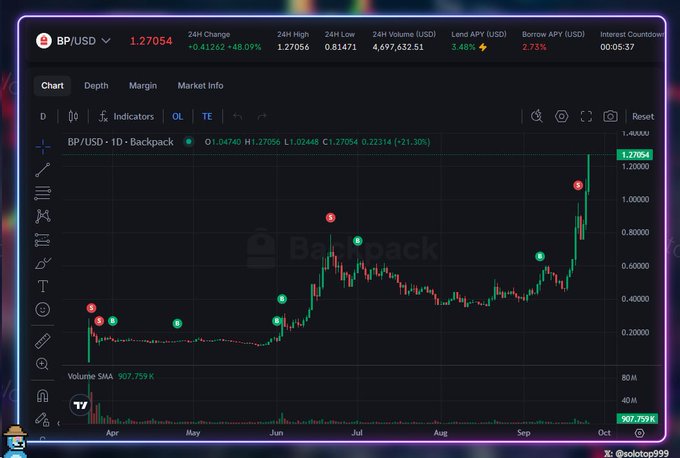Click the Oct label on time axis
680x458 pixels.
[604, 432]
